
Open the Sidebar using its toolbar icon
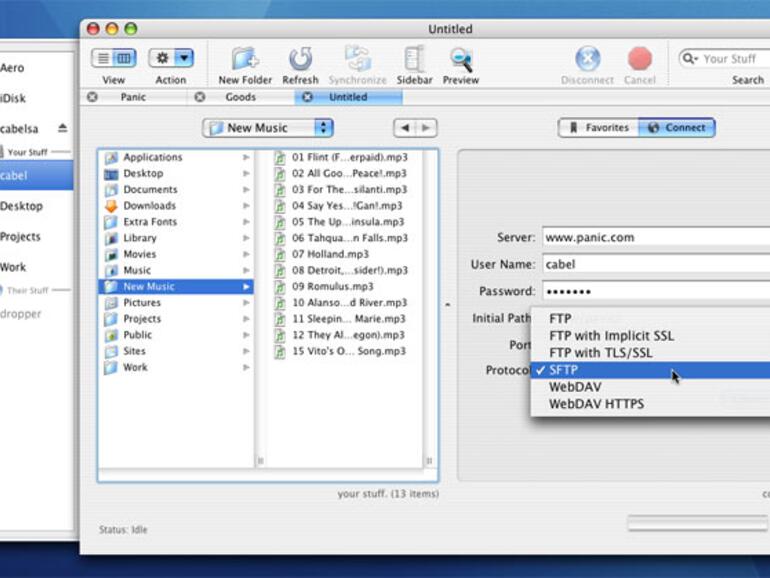(x=413, y=60)
